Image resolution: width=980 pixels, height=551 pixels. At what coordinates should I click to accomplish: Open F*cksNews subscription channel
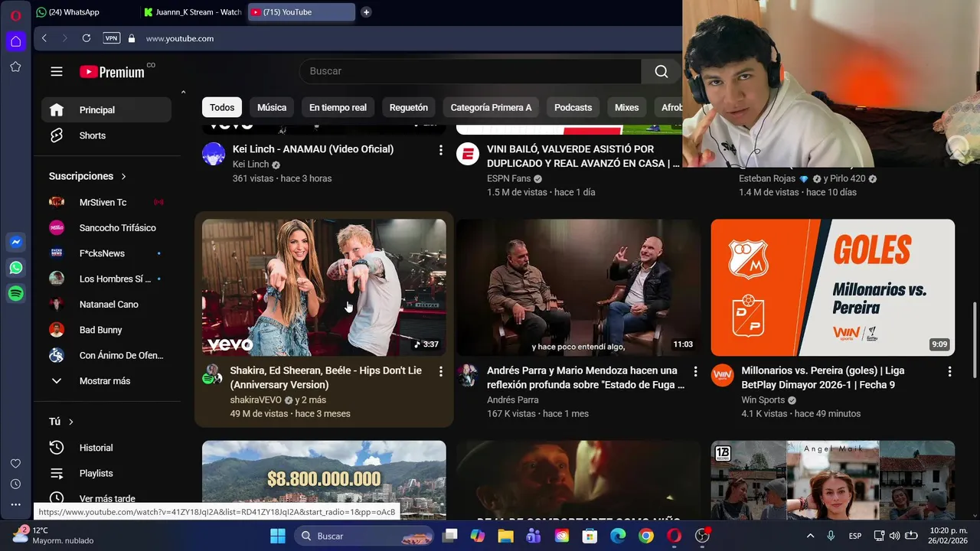[106, 253]
